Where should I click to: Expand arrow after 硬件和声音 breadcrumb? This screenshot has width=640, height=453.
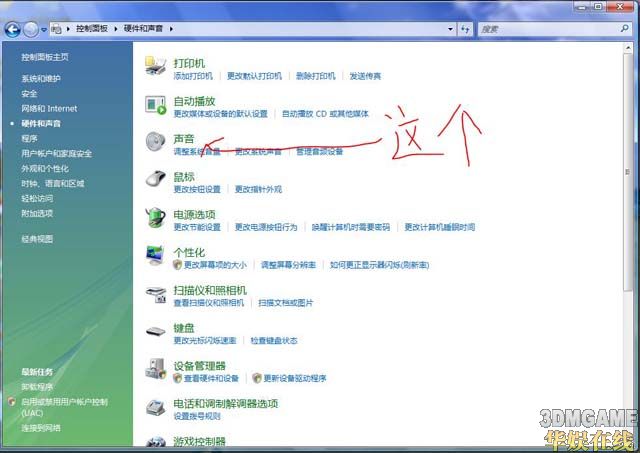click(171, 29)
